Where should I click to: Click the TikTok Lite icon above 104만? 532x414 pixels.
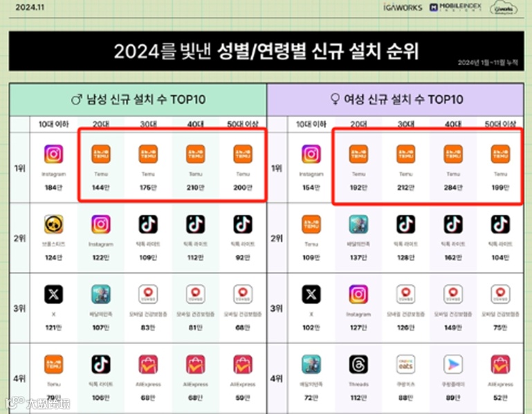point(500,224)
